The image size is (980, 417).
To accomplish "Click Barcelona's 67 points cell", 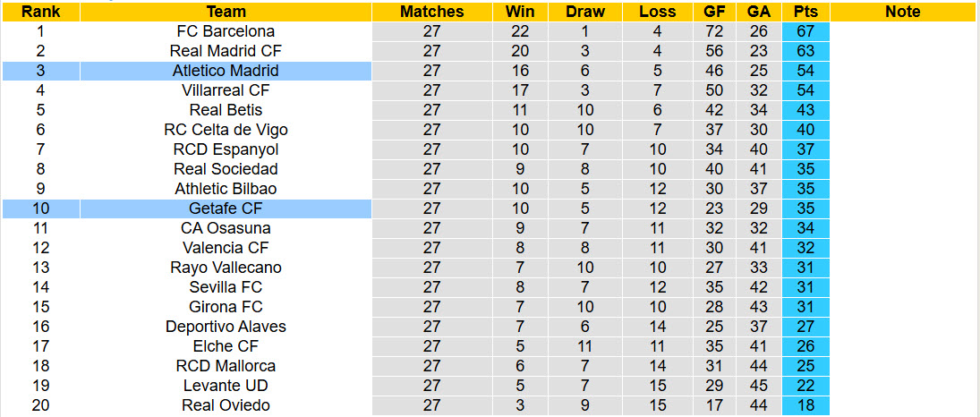I will [805, 31].
